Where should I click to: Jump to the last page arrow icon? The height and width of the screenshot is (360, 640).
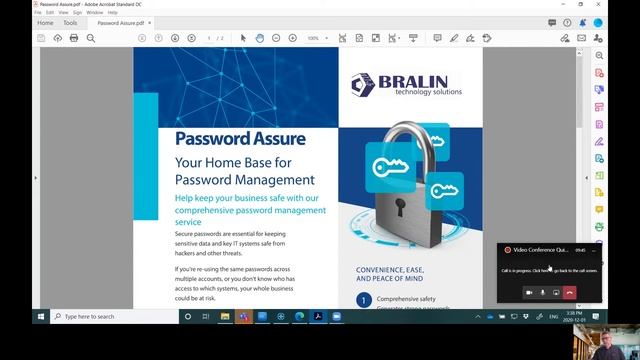point(191,38)
